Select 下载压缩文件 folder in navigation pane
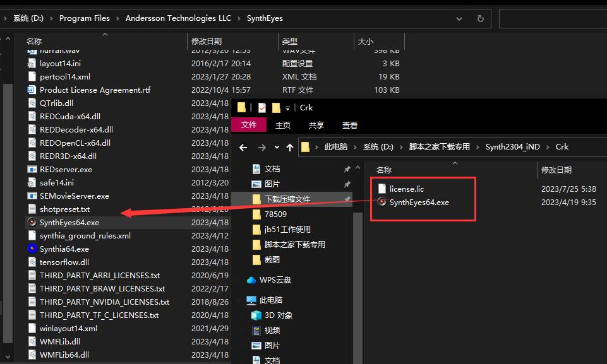Image resolution: width=607 pixels, height=364 pixels. tap(292, 199)
